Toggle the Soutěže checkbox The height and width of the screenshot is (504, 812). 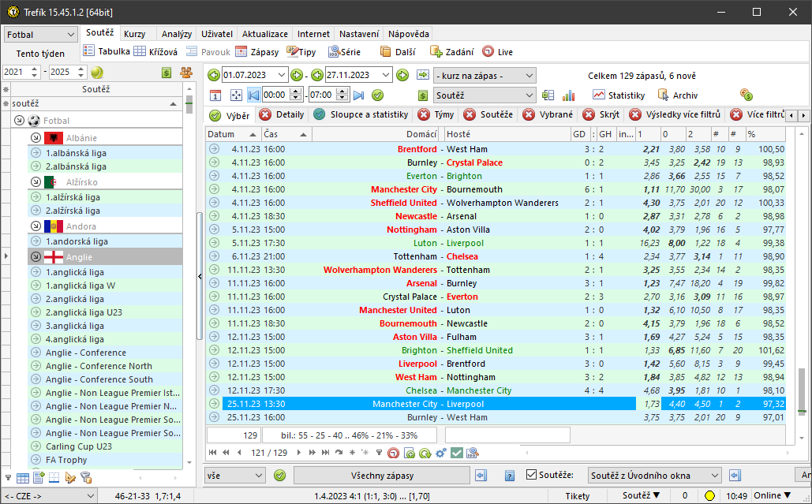tap(531, 475)
